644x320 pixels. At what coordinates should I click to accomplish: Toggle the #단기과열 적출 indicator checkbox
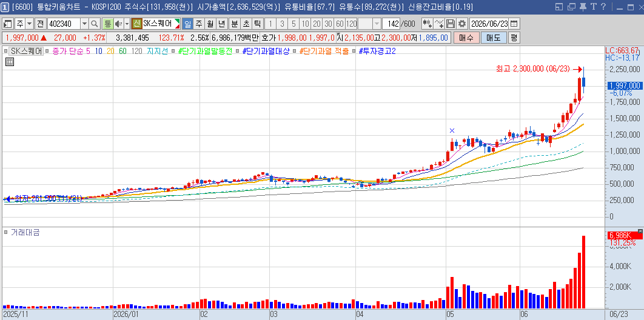click(x=295, y=52)
